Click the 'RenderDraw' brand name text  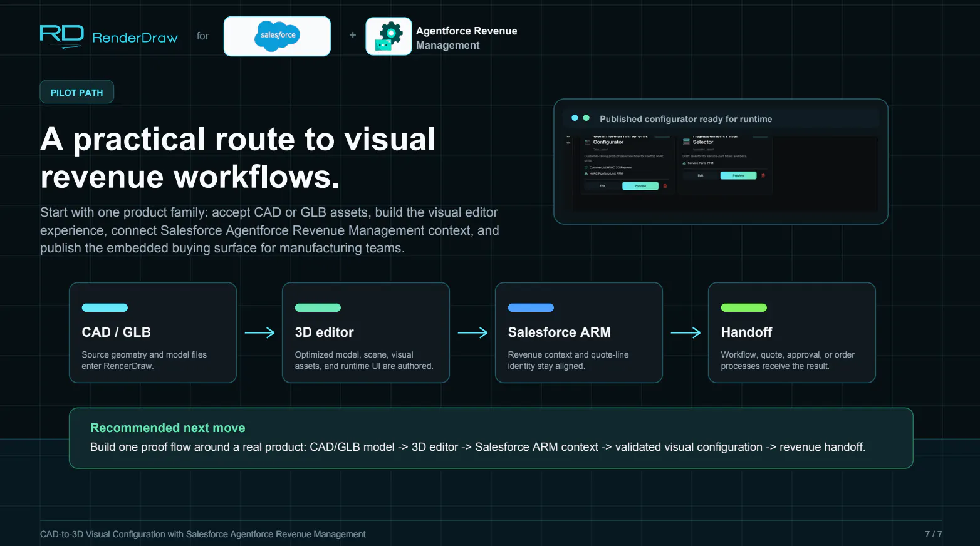(135, 38)
